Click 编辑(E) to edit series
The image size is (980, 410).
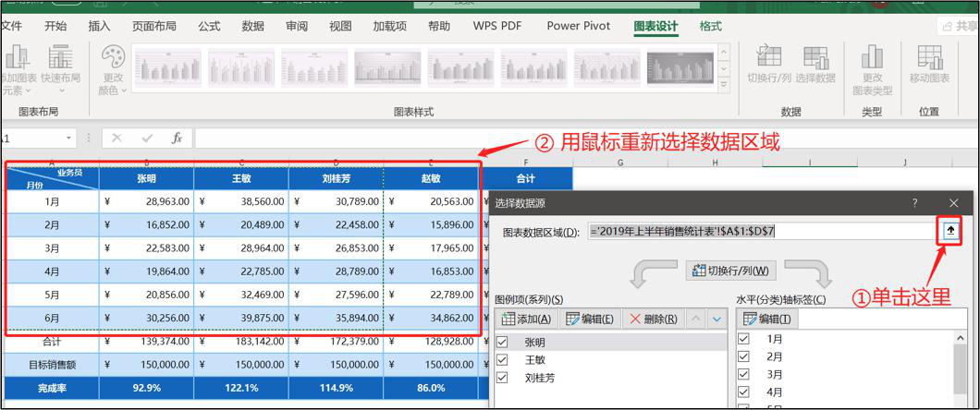click(589, 319)
